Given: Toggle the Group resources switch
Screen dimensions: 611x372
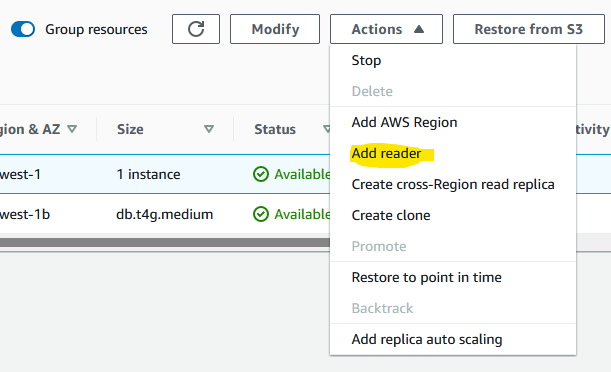Looking at the screenshot, I should click(23, 29).
